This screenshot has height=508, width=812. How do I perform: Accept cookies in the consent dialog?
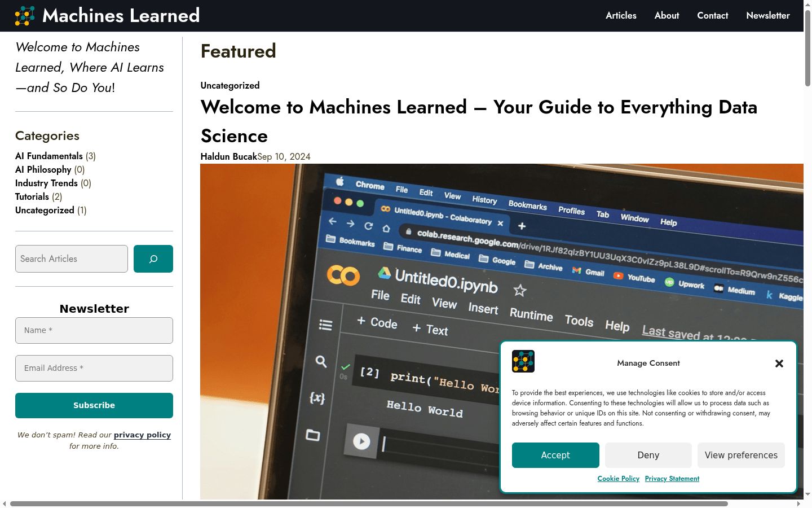point(555,456)
